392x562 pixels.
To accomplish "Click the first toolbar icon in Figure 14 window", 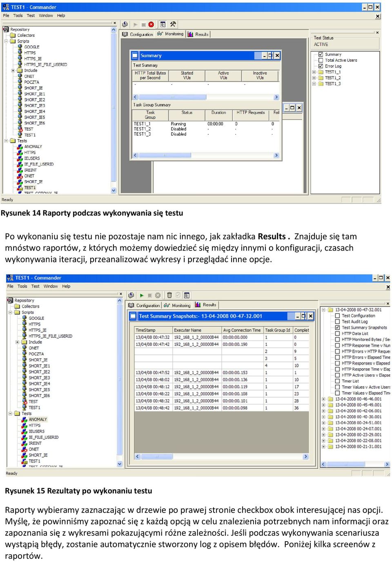I will (125, 25).
